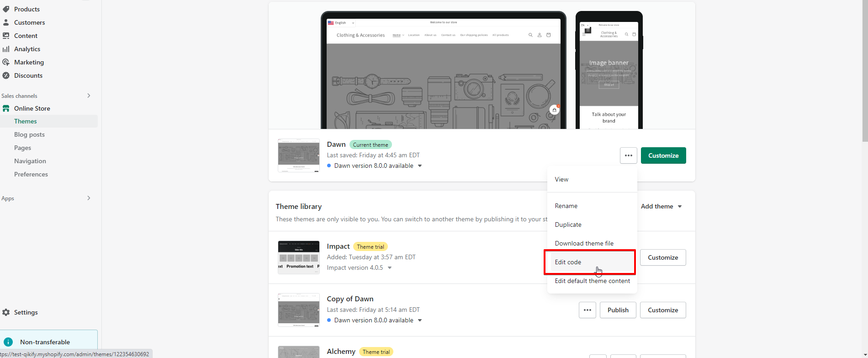Click Publish for Copy of Dawn
This screenshot has width=868, height=358.
[618, 310]
